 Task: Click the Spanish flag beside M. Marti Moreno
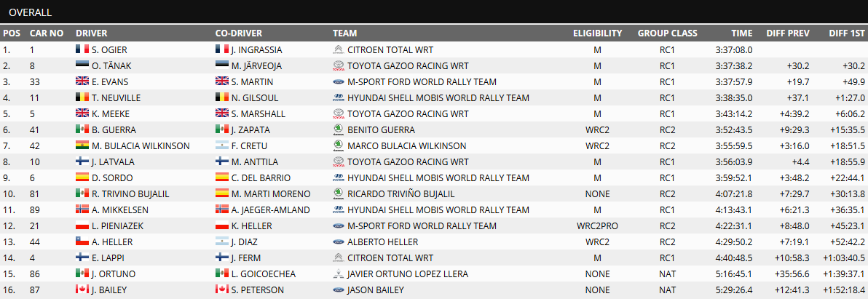pos(222,194)
